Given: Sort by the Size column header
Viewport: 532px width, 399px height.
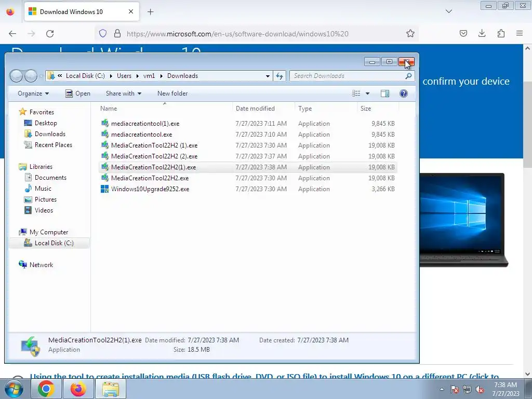Looking at the screenshot, I should (366, 109).
